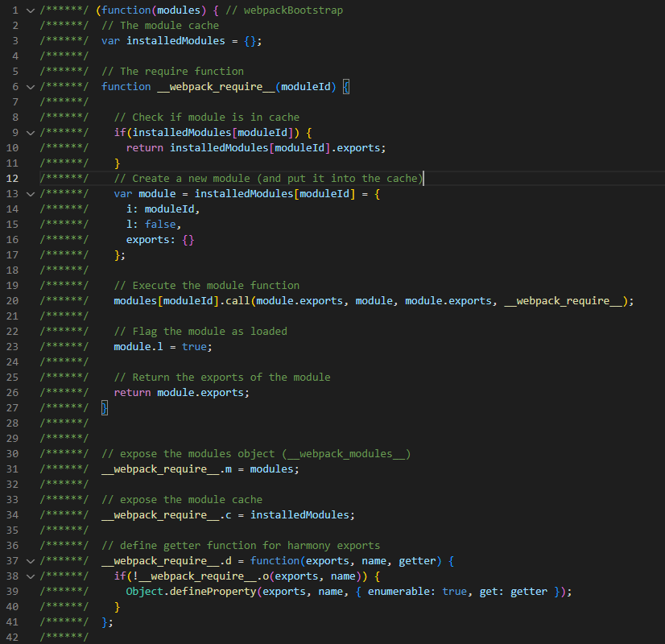Click '.exports' on line 10
Screen dimensions: 665x644
(355, 148)
